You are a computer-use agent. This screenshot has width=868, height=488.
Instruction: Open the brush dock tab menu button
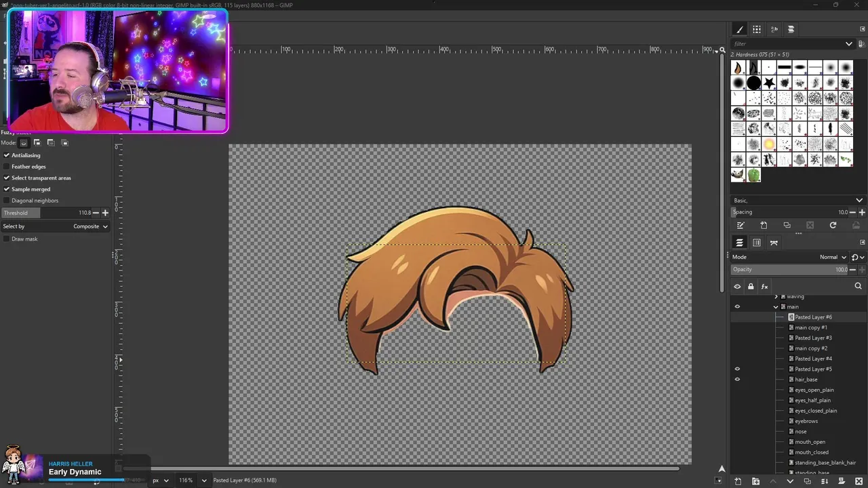tap(863, 29)
